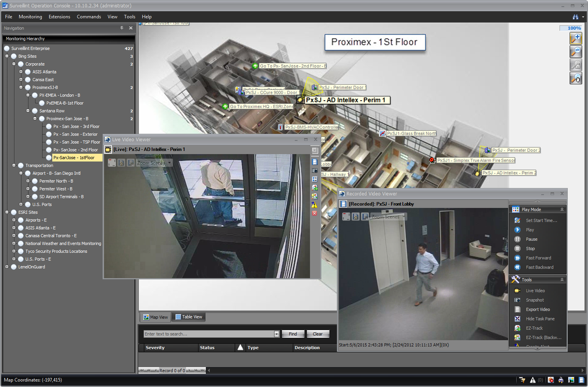Screen dimensions: 588x387
Task: Capture a snapshot from PxSJ - AD Intellex camera
Action: tap(314, 170)
